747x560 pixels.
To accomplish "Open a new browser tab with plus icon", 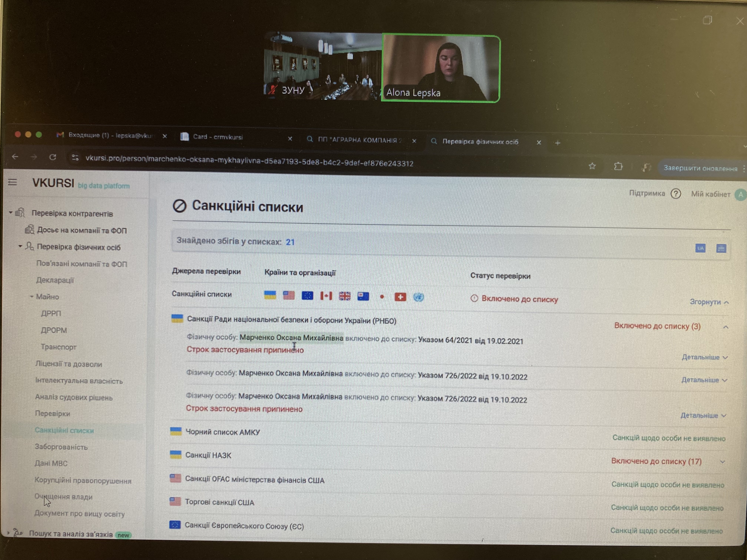I will [x=557, y=143].
